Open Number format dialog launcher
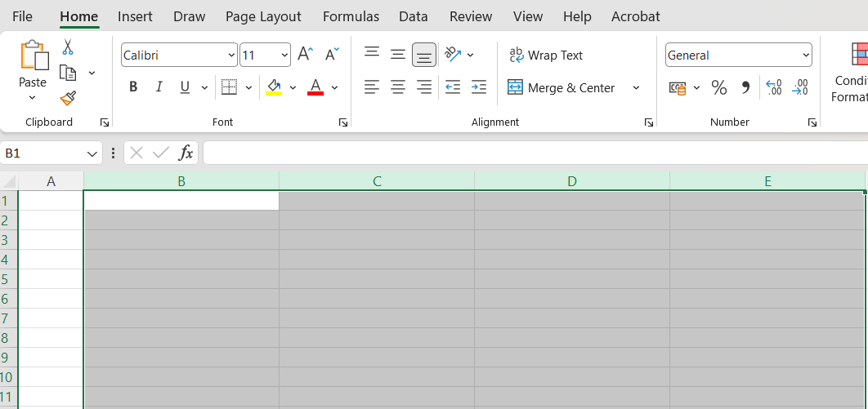The height and width of the screenshot is (409, 868). pos(812,122)
